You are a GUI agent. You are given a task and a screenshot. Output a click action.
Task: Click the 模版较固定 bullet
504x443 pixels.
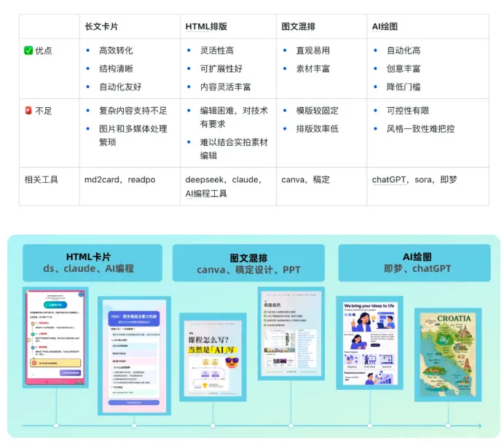[318, 111]
